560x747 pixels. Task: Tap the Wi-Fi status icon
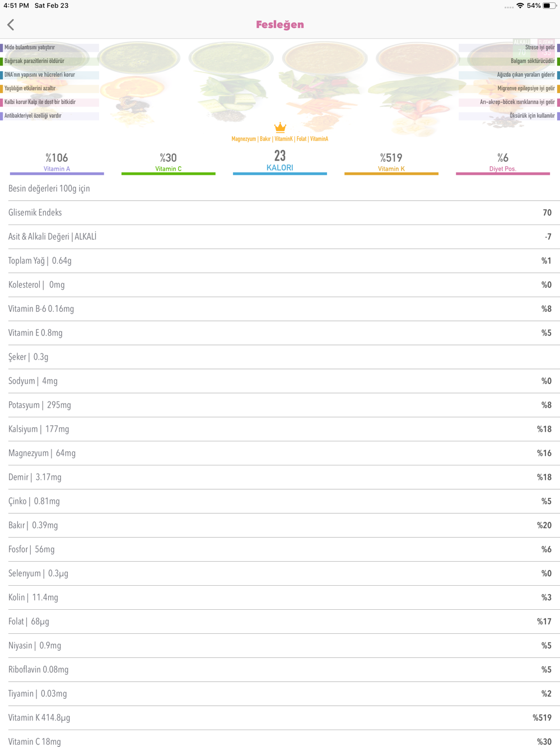(520, 6)
